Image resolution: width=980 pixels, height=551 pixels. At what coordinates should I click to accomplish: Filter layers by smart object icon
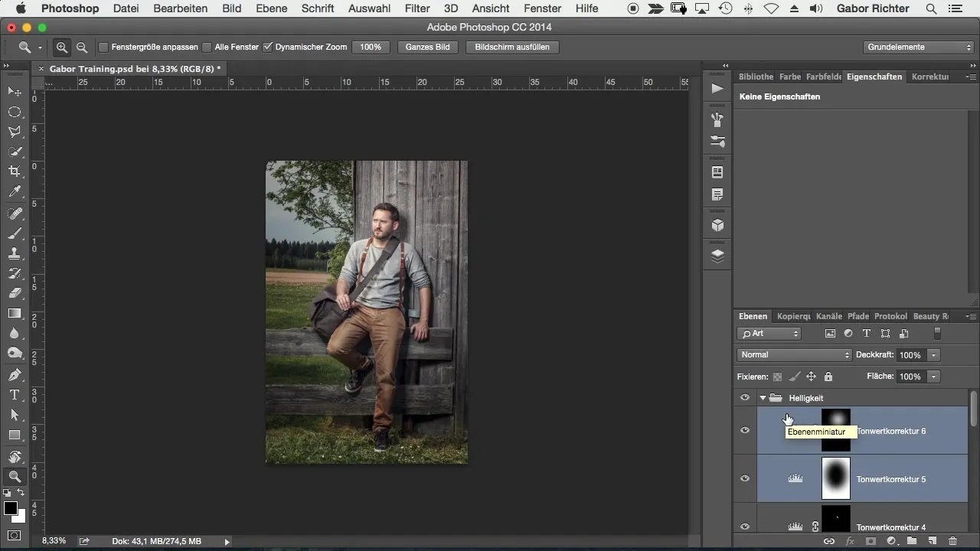coord(904,334)
